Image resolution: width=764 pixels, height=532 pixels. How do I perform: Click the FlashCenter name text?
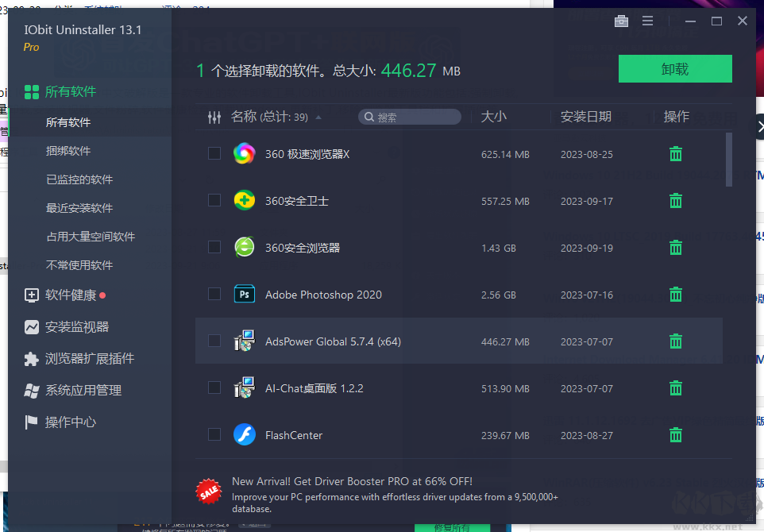point(294,436)
